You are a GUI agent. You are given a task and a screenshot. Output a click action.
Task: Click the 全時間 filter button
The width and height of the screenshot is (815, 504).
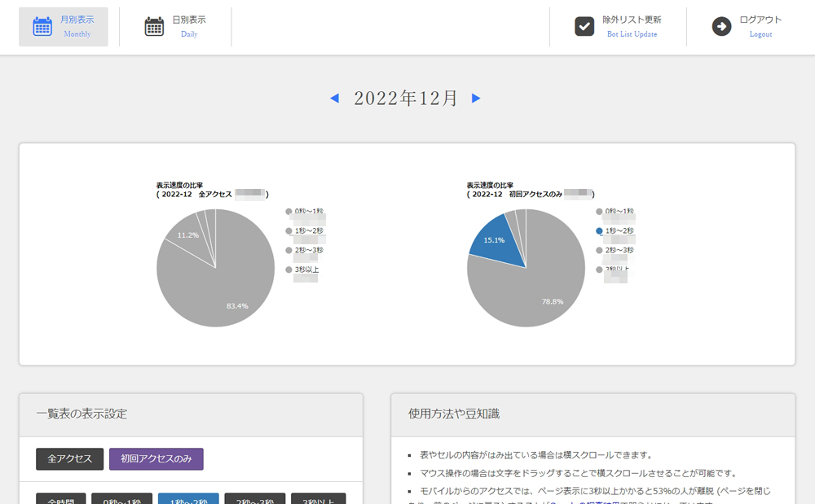[x=61, y=499]
